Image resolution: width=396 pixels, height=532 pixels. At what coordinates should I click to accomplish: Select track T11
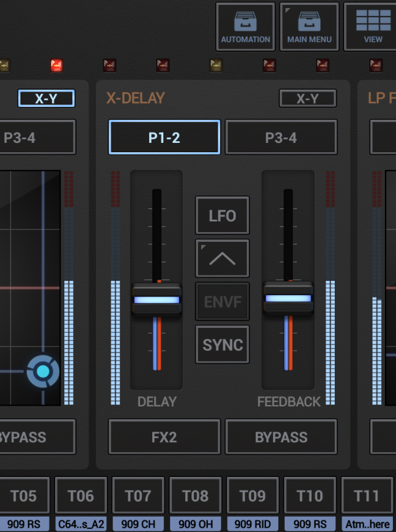(x=367, y=496)
